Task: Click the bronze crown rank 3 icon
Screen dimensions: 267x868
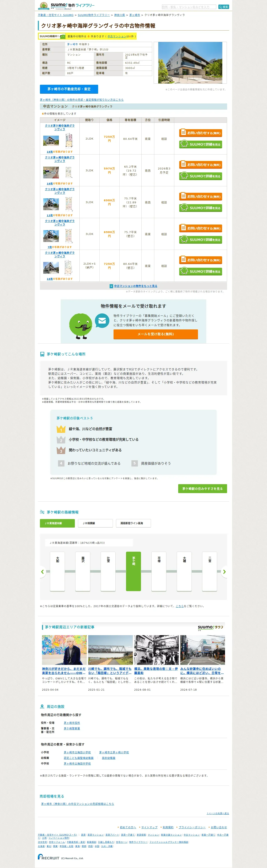Action: (61, 450)
